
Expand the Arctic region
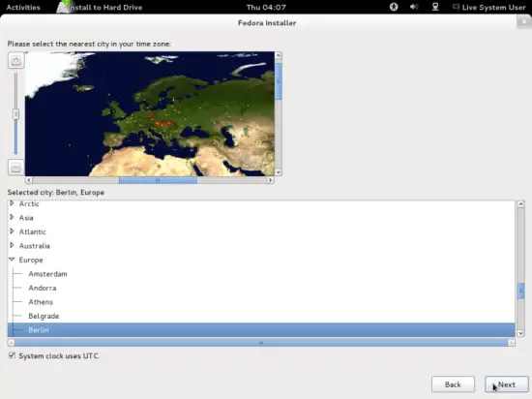pyautogui.click(x=12, y=203)
